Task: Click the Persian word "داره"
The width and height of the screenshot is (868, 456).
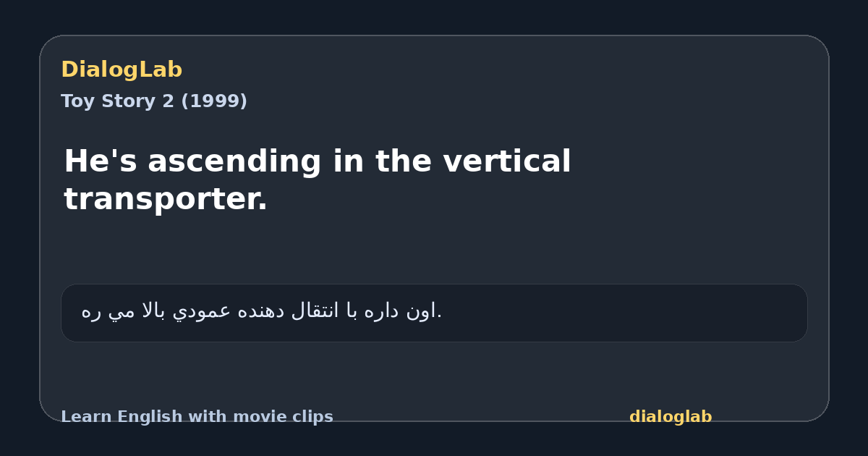Action: 383,311
